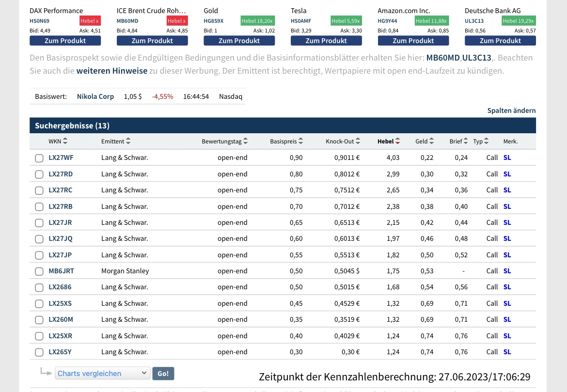
Task: Check the LX265Y row box
Action: (x=39, y=352)
